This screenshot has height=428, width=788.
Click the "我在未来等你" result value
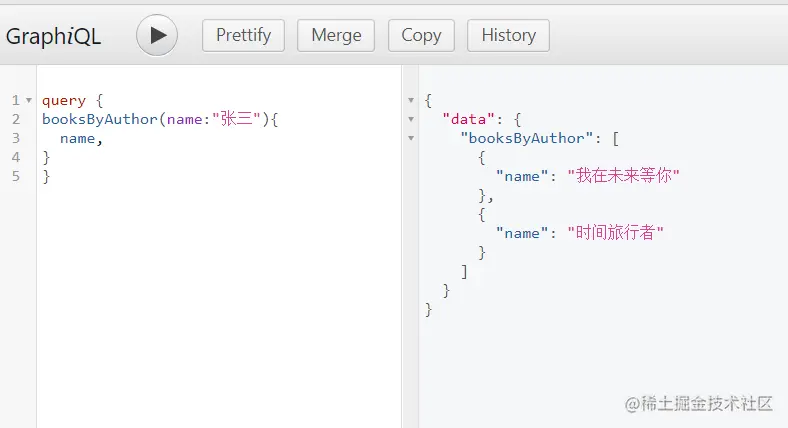point(623,176)
